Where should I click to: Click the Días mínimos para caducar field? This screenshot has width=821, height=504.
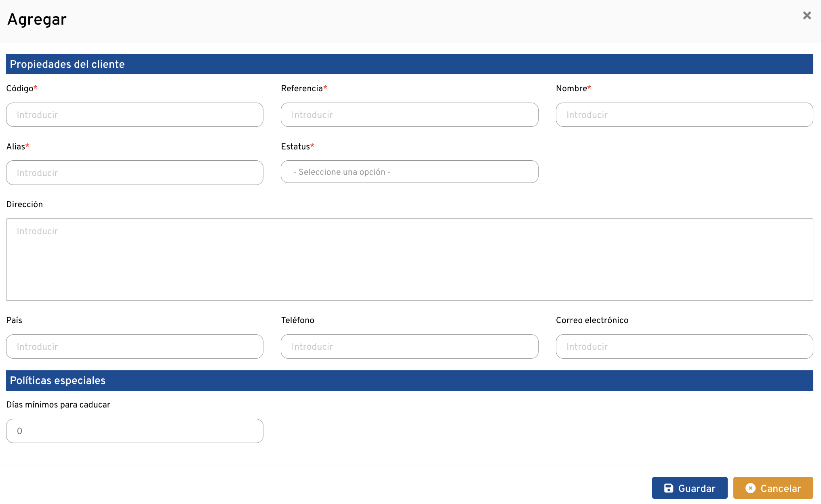pos(135,431)
